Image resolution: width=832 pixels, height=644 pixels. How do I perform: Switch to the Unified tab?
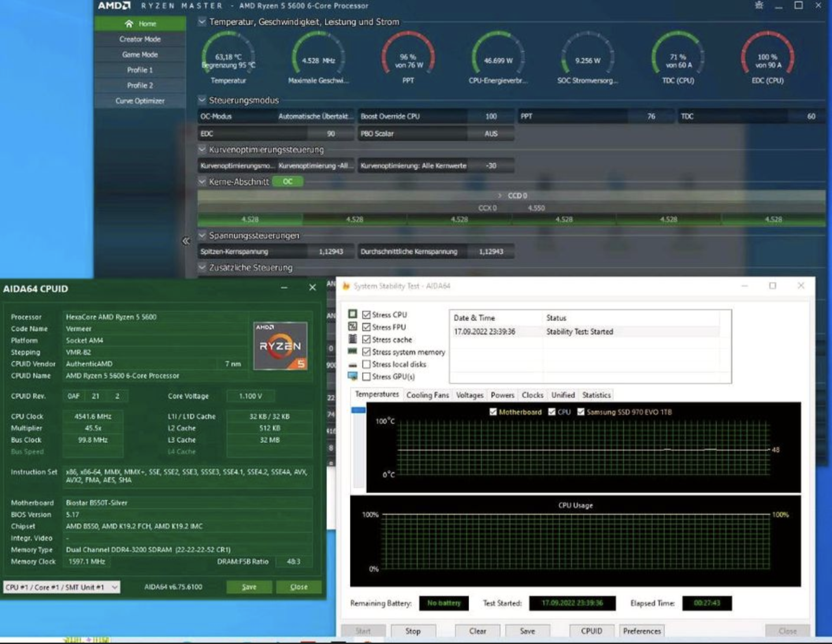pyautogui.click(x=563, y=395)
